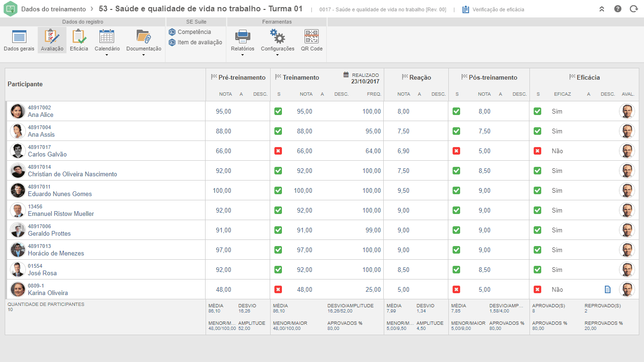This screenshot has height=362, width=644.
Task: Click the calendar icon next to REALIZADO
Action: point(346,74)
